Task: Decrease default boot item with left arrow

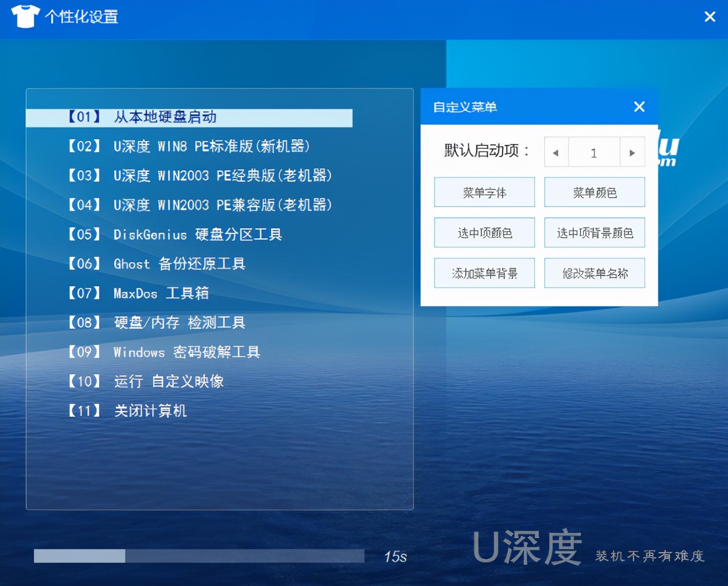Action: coord(556,152)
